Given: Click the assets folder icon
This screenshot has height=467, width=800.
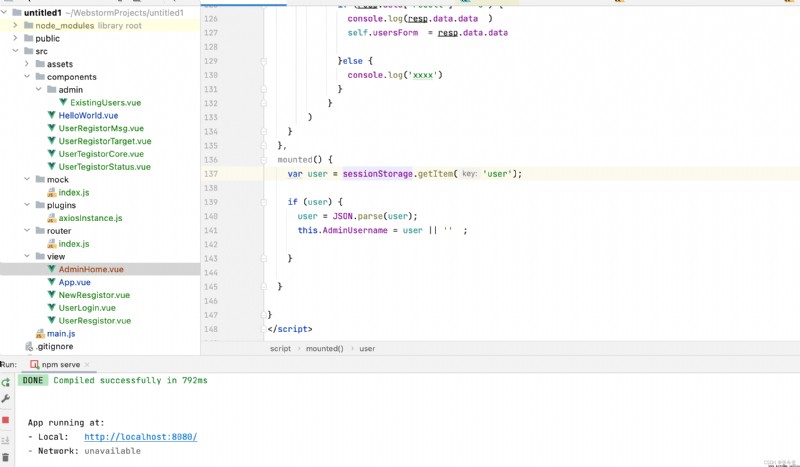Looking at the screenshot, I should point(40,64).
